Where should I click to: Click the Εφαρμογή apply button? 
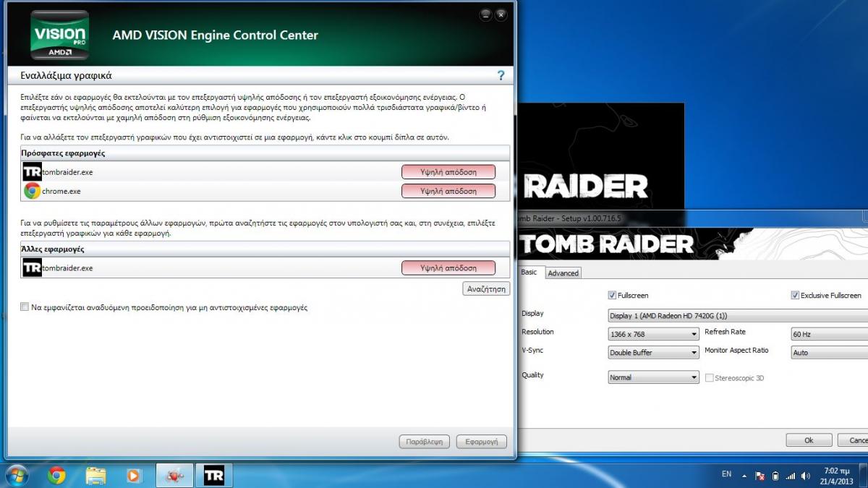coord(482,442)
